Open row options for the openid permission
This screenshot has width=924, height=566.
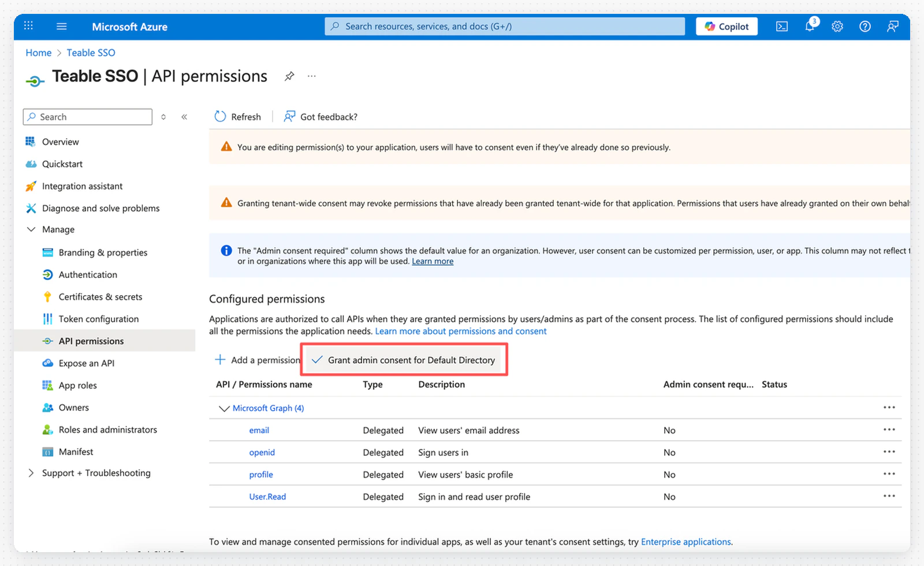(889, 452)
